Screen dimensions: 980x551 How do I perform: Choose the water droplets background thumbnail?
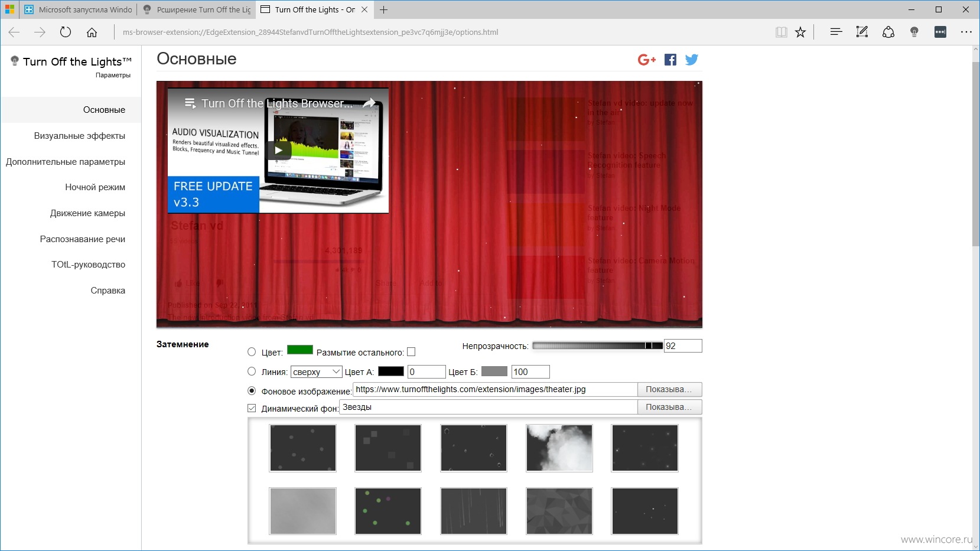point(474,448)
